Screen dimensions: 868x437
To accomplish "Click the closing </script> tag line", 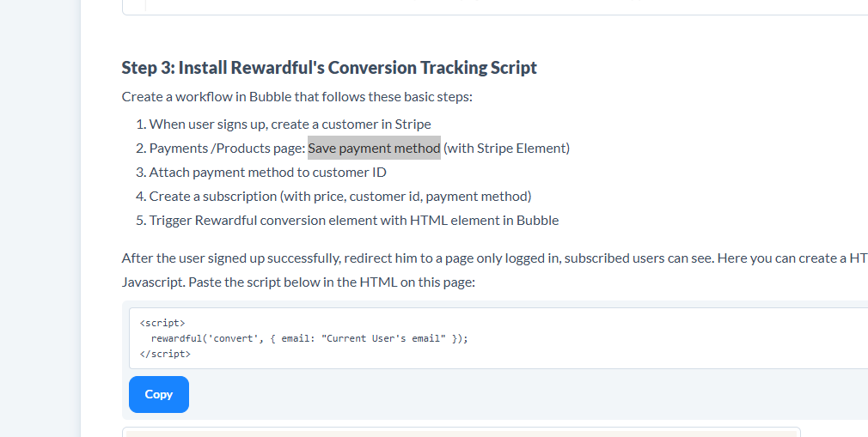I will tap(164, 354).
